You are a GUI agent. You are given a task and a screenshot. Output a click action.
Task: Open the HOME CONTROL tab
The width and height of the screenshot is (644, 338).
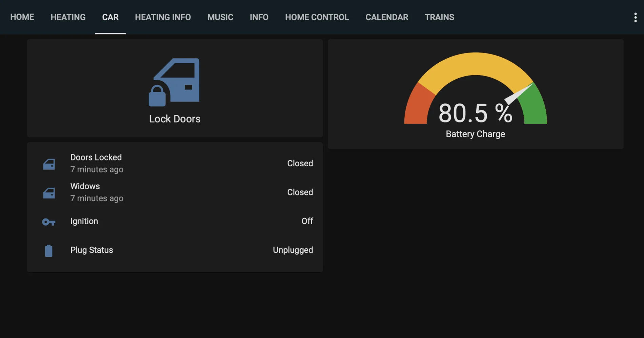317,17
